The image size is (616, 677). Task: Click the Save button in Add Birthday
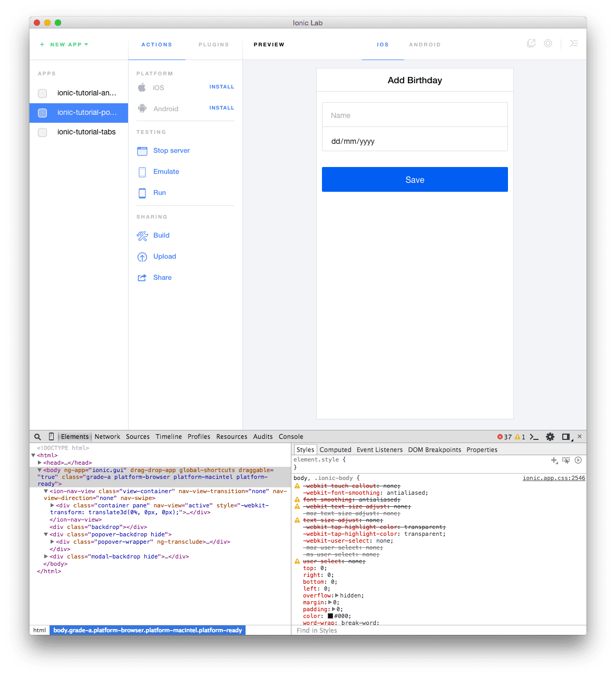coord(415,179)
